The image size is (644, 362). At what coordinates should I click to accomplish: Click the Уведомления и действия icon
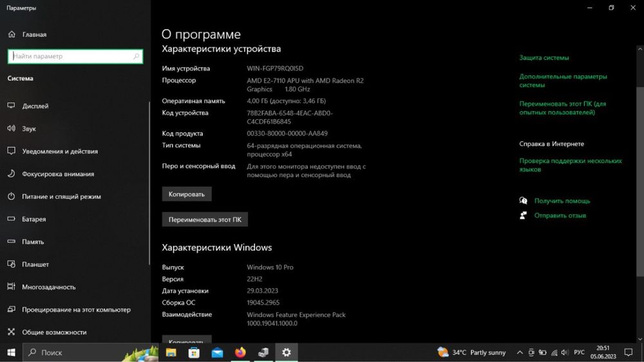tap(12, 151)
